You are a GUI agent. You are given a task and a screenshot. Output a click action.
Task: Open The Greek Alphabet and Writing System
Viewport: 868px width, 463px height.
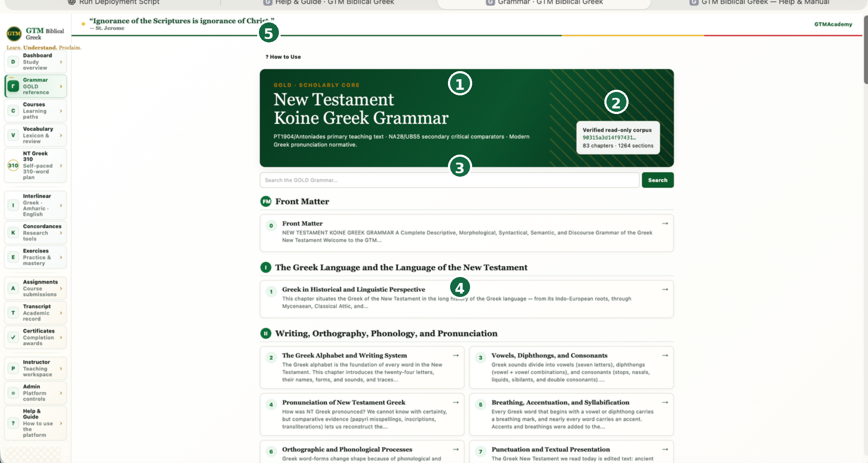pos(362,367)
